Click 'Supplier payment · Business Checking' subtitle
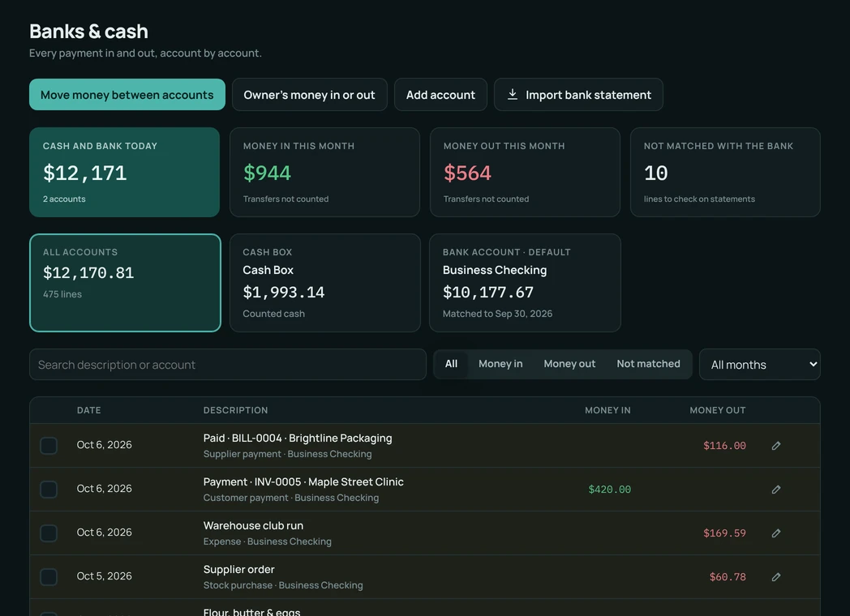The image size is (850, 616). 287,454
